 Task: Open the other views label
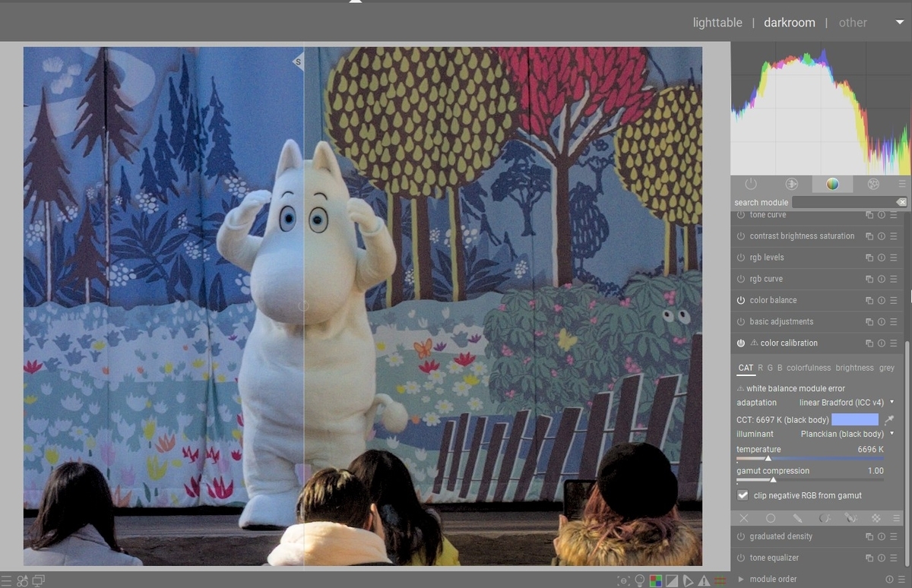click(853, 23)
